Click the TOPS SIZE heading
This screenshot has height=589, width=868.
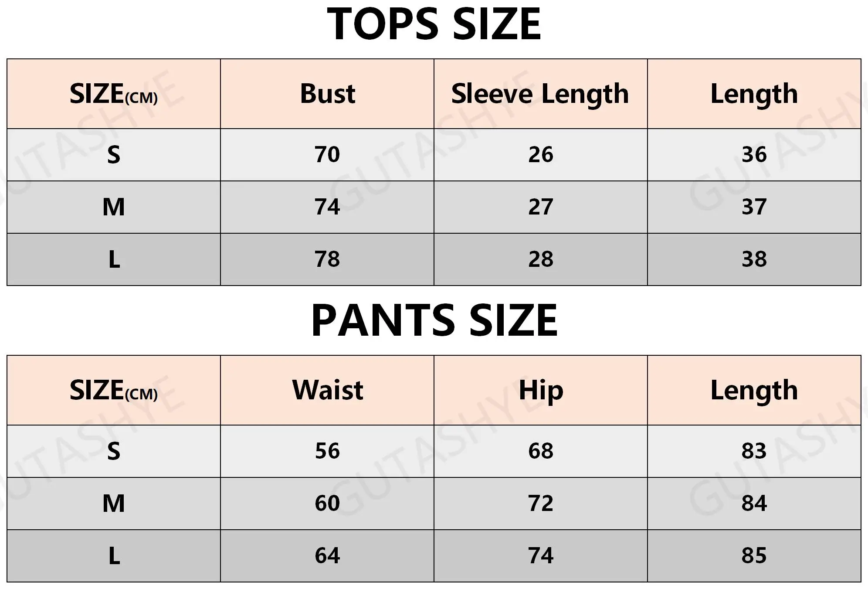coord(434,24)
